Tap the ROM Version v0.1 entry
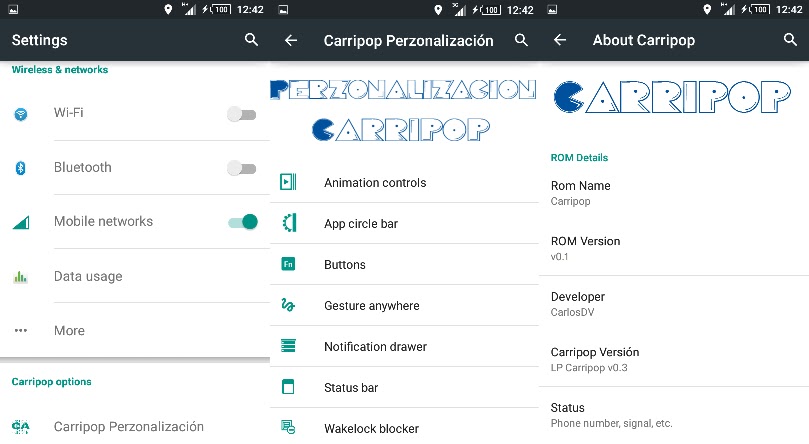 [674, 248]
